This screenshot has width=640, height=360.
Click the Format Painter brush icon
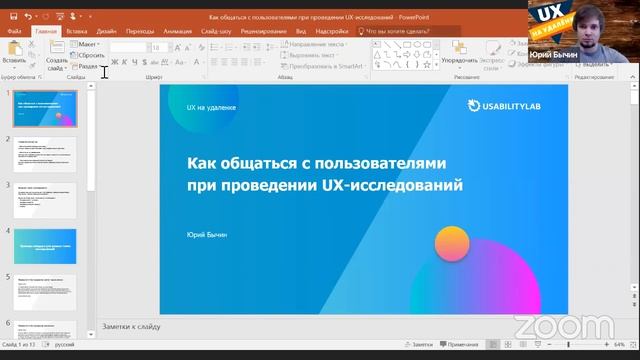click(x=32, y=65)
